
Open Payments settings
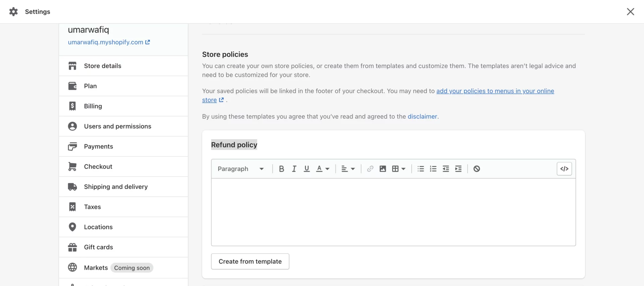click(x=123, y=146)
